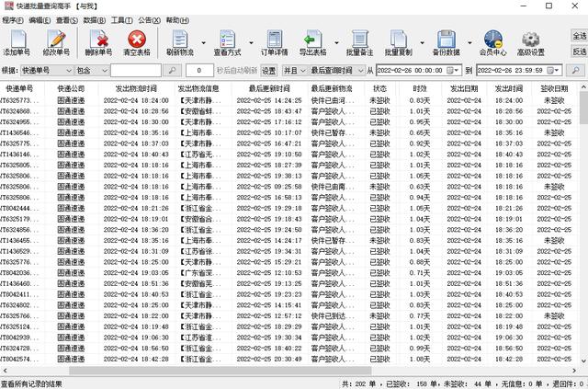Open the 程序(F) menu
This screenshot has width=588, height=389.
[x=13, y=20]
